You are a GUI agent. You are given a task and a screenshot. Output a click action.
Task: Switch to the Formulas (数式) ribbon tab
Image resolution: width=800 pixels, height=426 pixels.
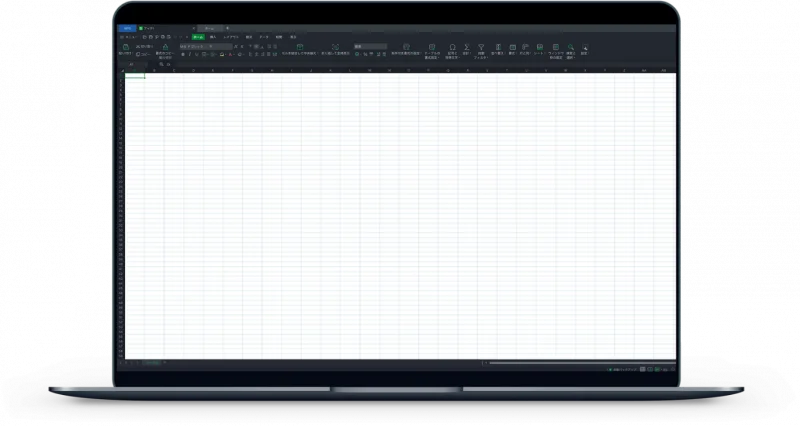click(249, 37)
